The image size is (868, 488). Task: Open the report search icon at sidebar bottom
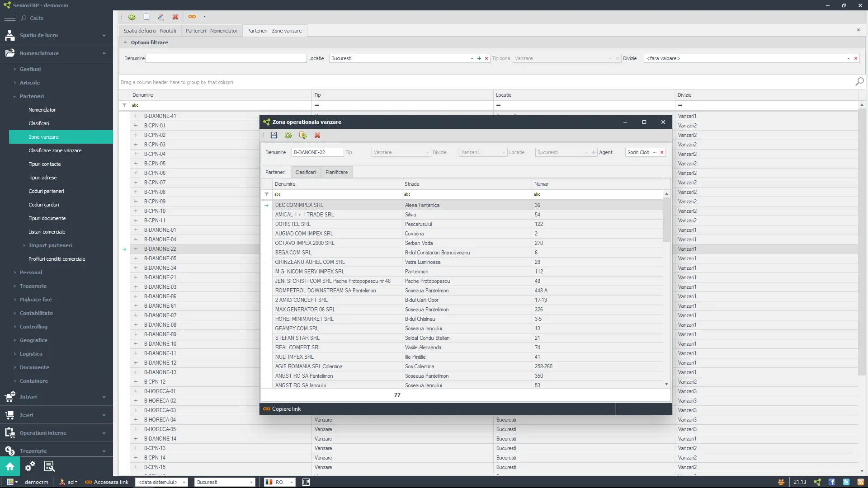point(49,466)
